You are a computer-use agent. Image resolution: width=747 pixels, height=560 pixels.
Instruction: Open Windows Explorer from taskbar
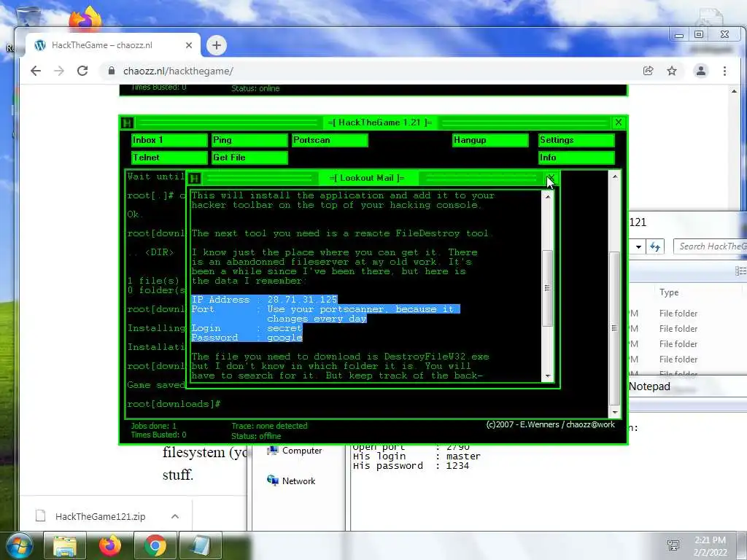pyautogui.click(x=64, y=545)
